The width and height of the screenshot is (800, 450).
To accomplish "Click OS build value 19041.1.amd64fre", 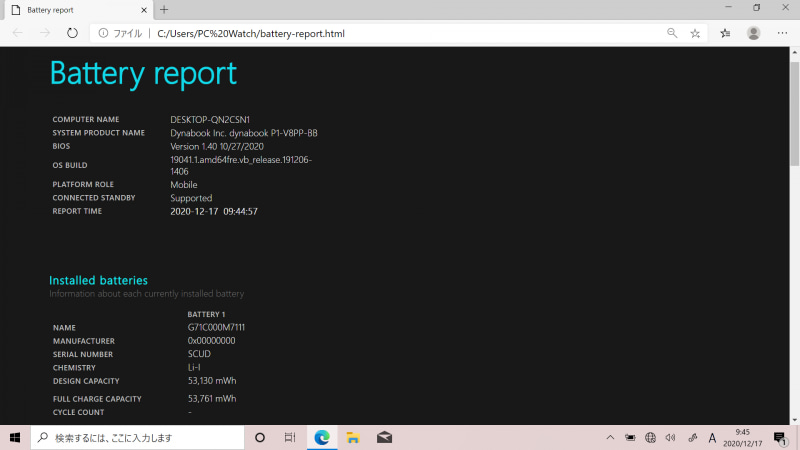I will pyautogui.click(x=241, y=165).
